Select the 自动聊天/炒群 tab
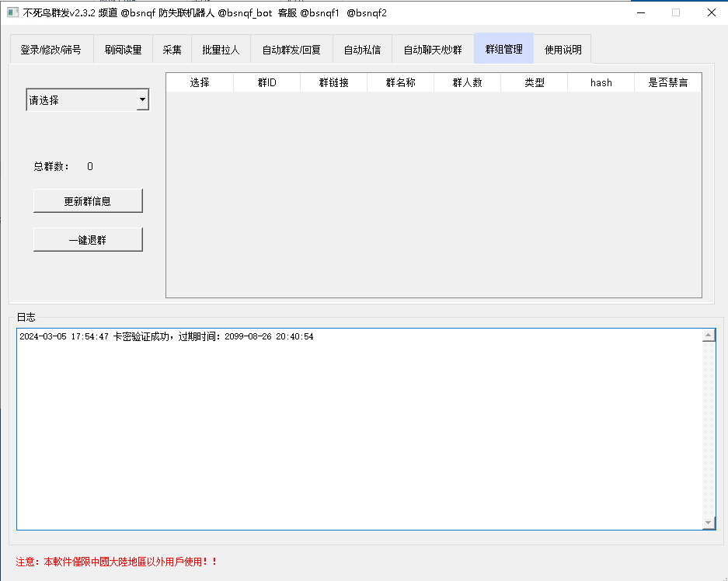 point(433,50)
